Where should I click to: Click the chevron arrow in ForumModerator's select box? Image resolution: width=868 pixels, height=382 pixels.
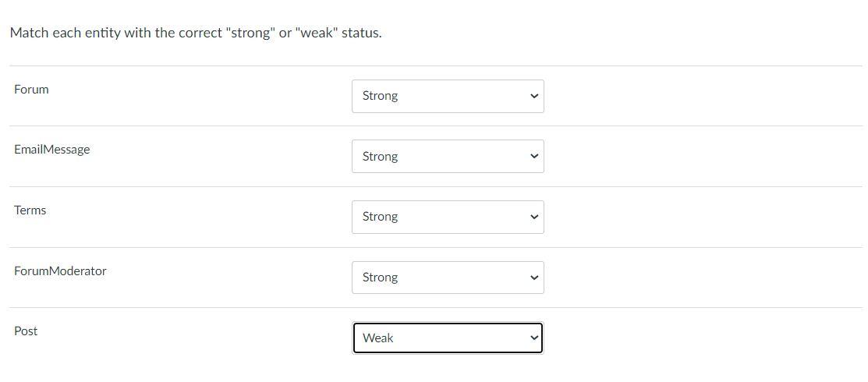pos(534,278)
